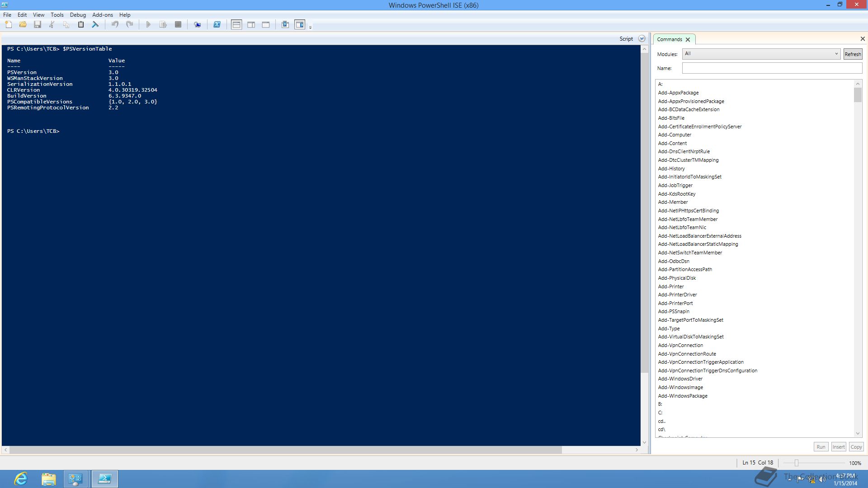Select Add-Member command
The image size is (868, 488).
(673, 202)
